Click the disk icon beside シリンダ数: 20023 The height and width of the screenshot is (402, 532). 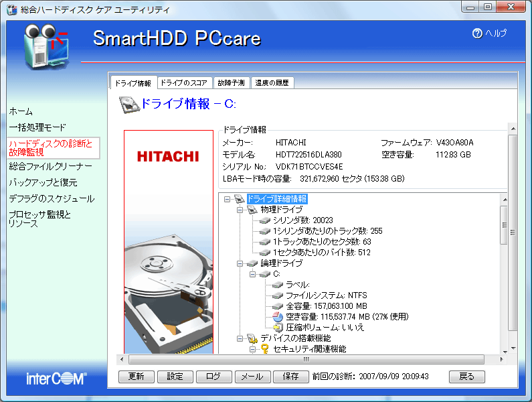click(x=264, y=220)
